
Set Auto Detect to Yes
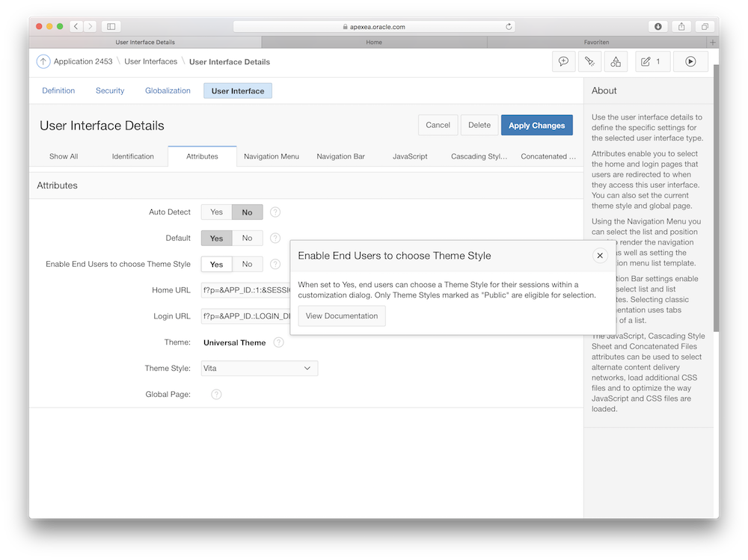tap(216, 212)
